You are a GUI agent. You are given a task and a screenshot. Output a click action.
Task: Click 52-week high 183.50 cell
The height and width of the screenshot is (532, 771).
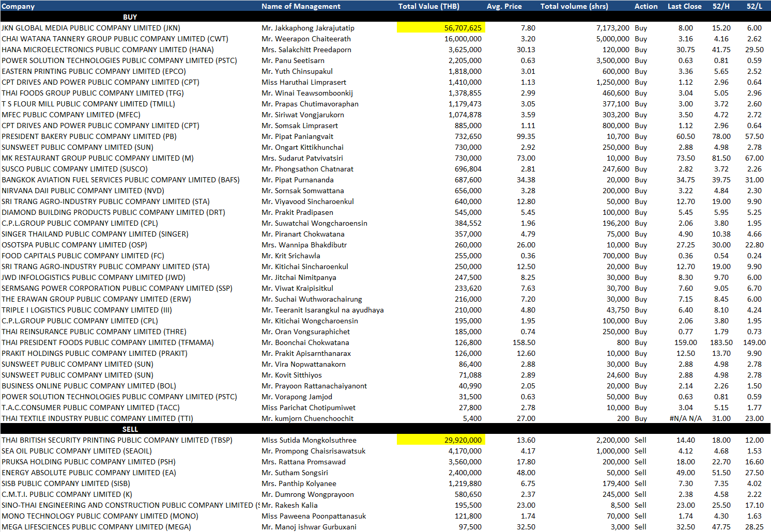click(721, 342)
